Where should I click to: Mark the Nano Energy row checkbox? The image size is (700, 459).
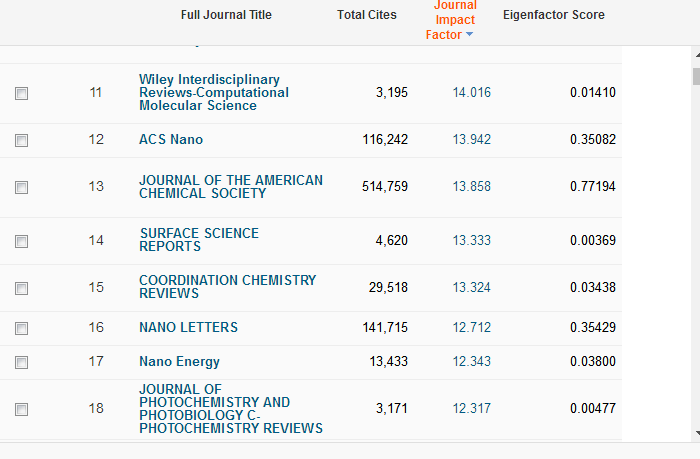tap(22, 362)
